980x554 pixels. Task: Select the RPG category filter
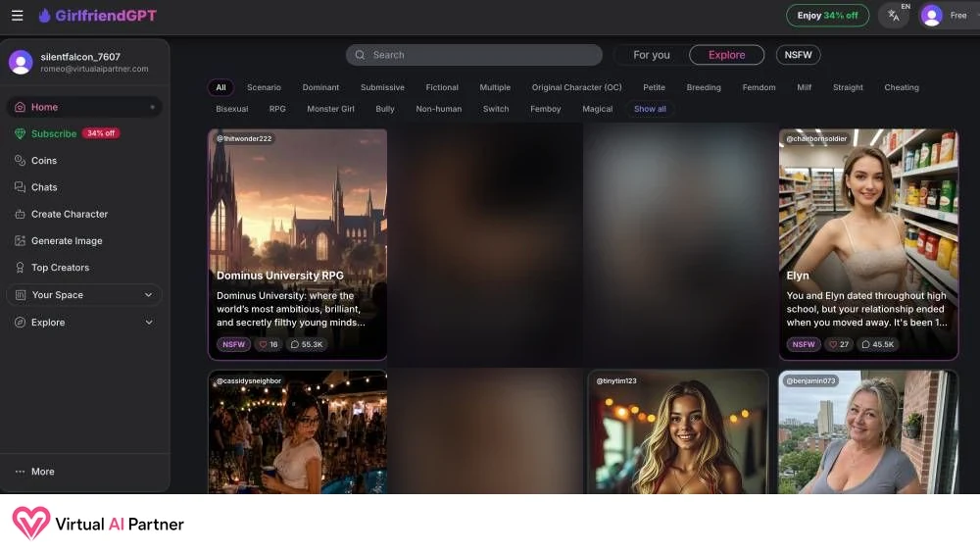[277, 109]
